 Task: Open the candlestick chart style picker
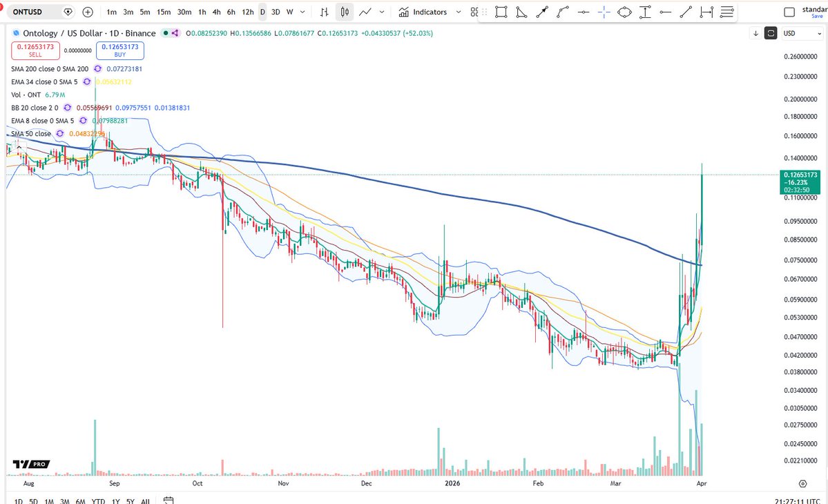(344, 12)
